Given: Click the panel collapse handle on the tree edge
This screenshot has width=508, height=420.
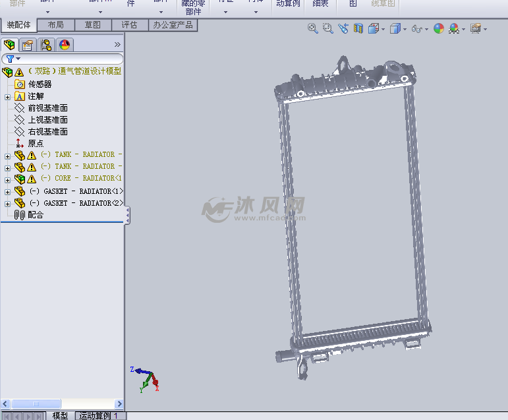Looking at the screenshot, I should click(128, 216).
